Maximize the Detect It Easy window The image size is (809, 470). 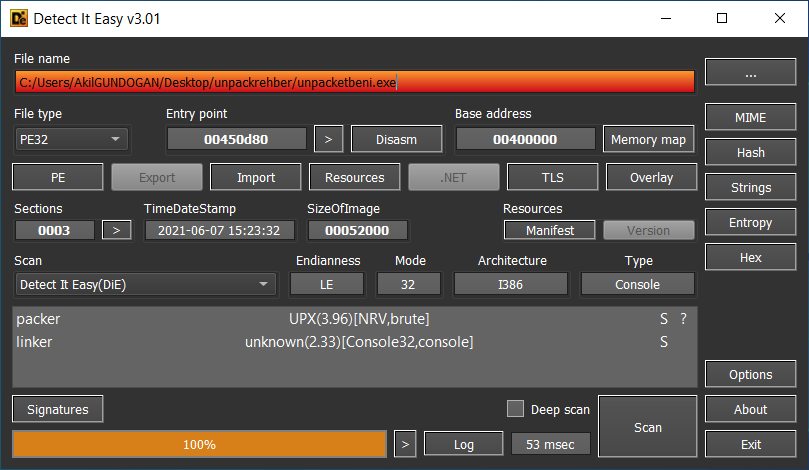722,19
